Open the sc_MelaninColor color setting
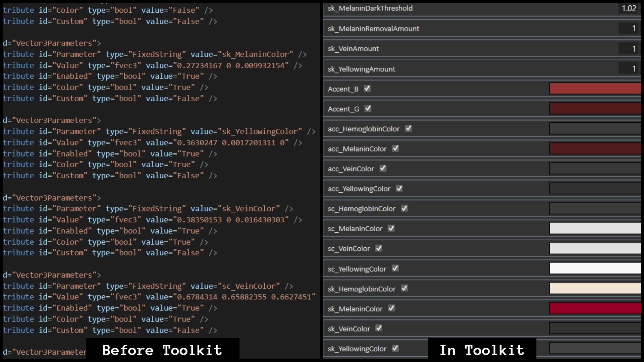Image resolution: width=644 pixels, height=362 pixels. point(596,229)
